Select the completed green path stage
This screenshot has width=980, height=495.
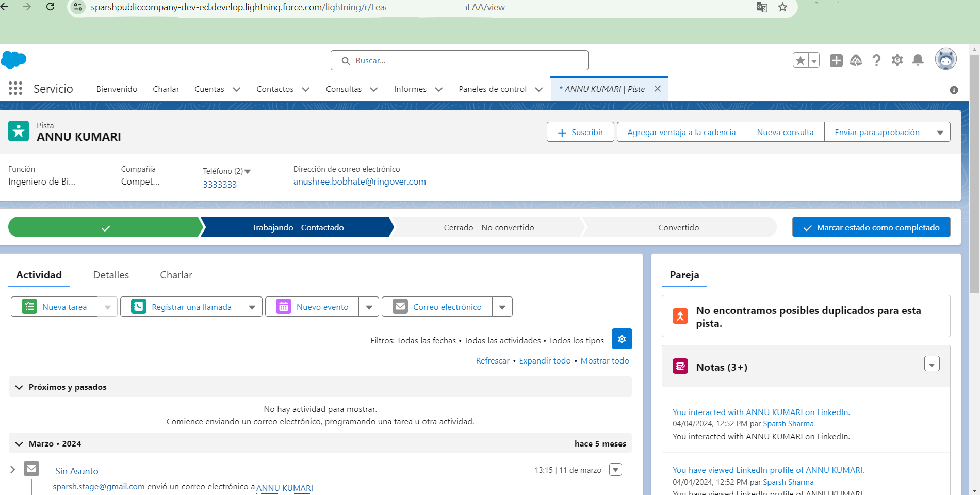[105, 227]
